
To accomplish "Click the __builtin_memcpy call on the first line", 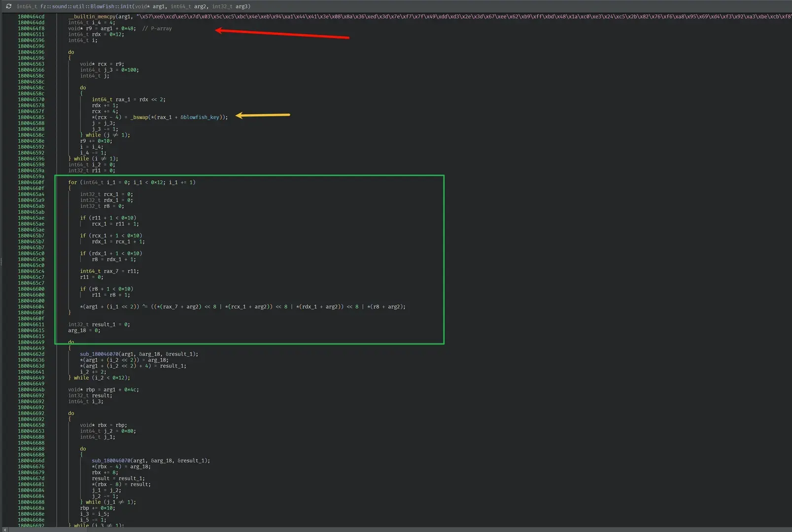I will pyautogui.click(x=91, y=17).
